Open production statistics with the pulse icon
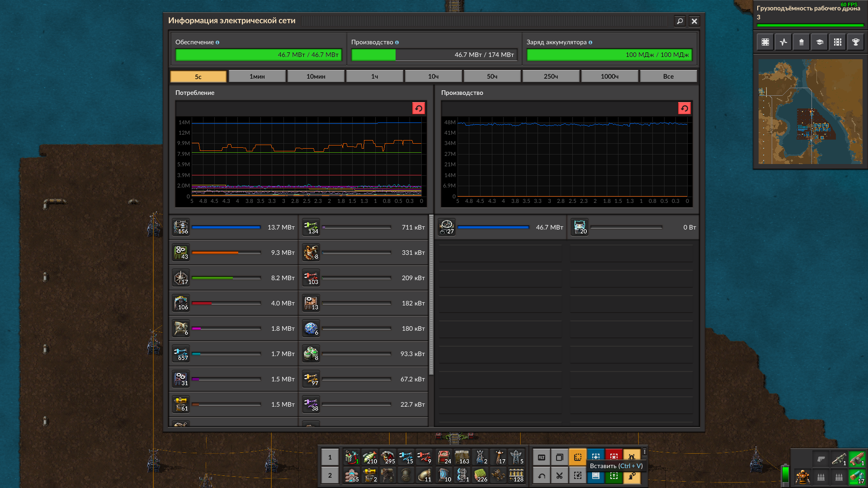This screenshot has width=868, height=488. (x=783, y=42)
